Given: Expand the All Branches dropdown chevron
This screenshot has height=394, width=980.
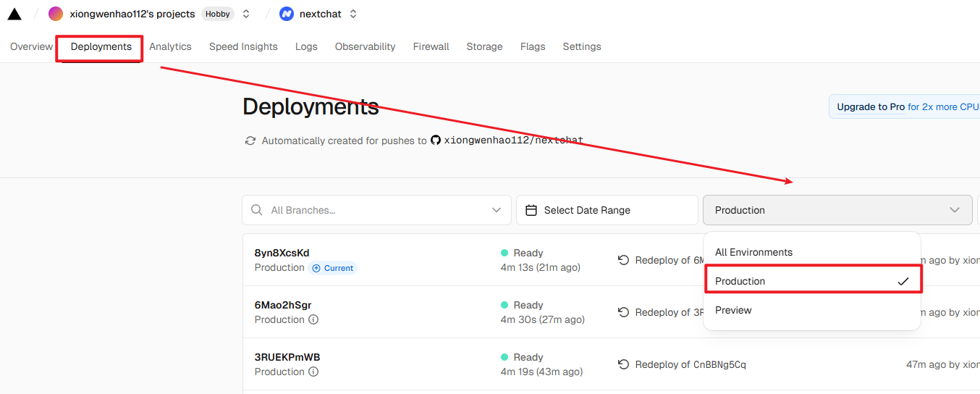Looking at the screenshot, I should [x=497, y=210].
